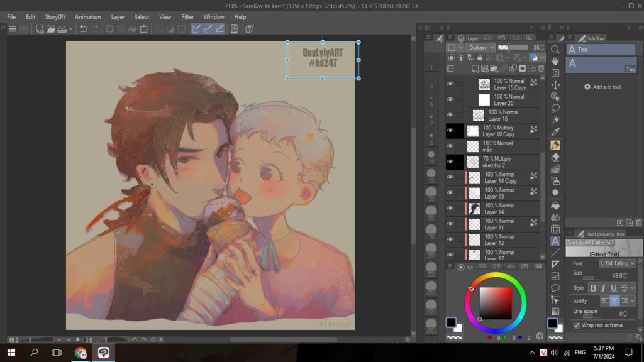Select Layer 12 in the layer list

pyautogui.click(x=502, y=239)
